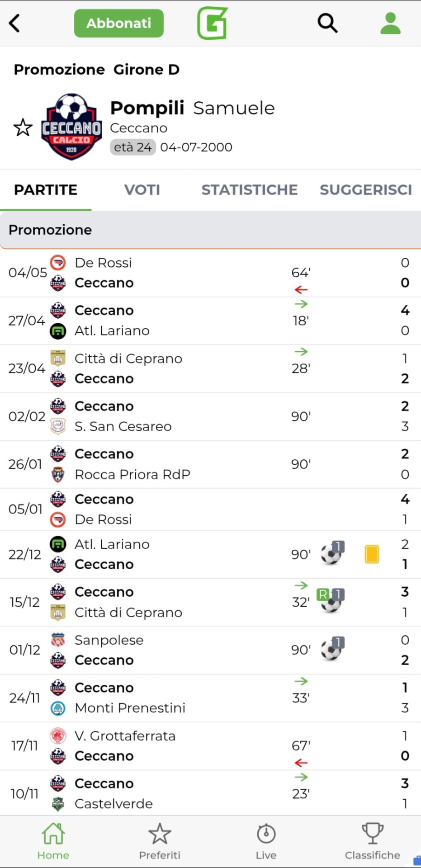The height and width of the screenshot is (868, 421).
Task: Open the SUGGERISCI tab
Action: click(x=365, y=189)
